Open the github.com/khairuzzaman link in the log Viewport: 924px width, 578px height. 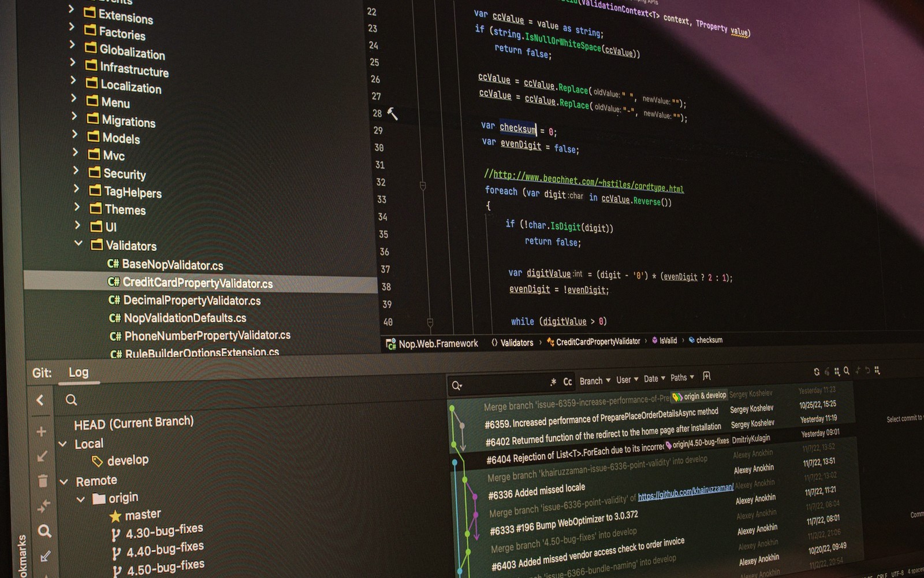click(686, 492)
